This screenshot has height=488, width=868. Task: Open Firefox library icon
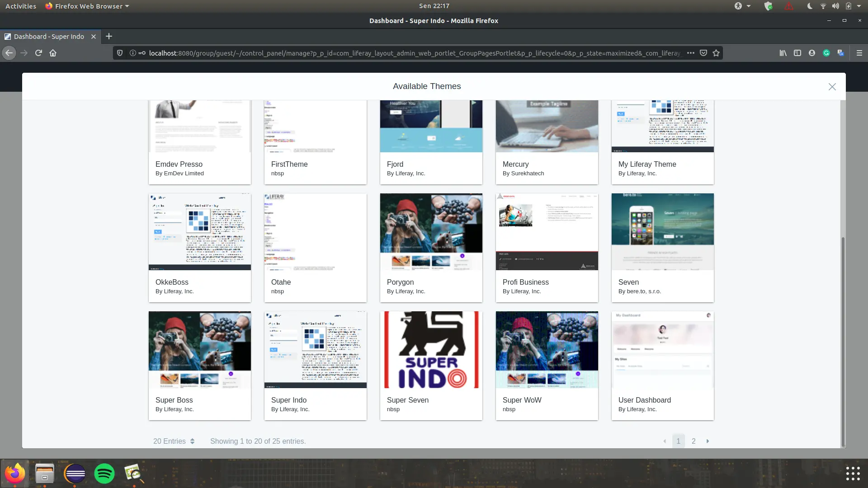pos(783,53)
